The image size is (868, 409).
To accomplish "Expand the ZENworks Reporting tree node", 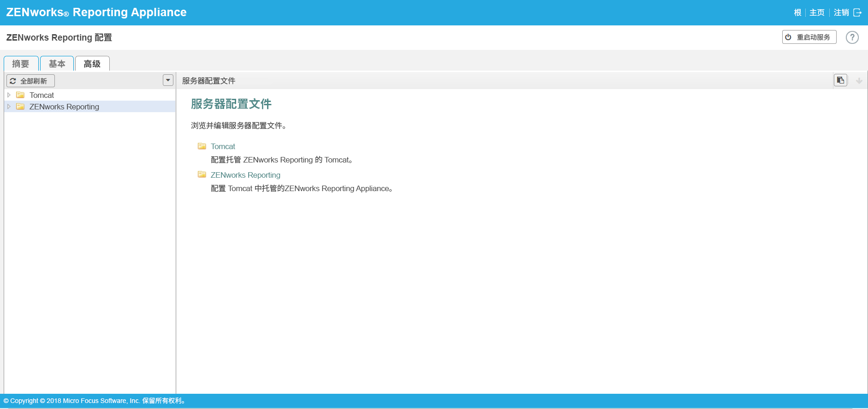I will (x=9, y=107).
